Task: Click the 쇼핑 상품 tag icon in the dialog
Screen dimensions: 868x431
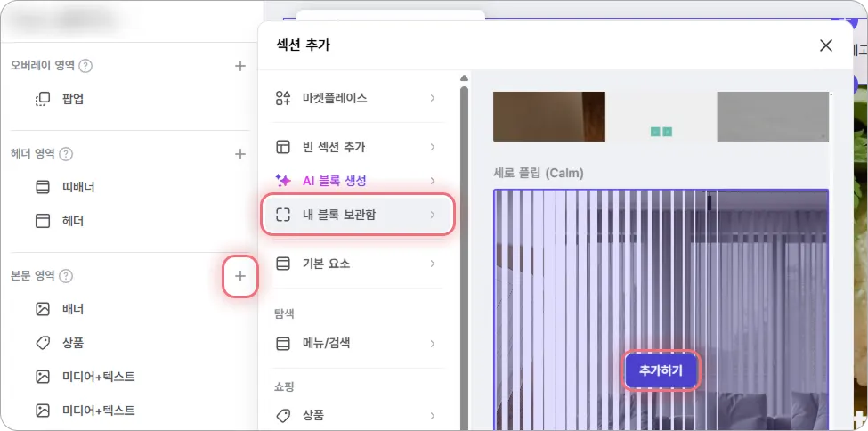Action: click(x=283, y=415)
